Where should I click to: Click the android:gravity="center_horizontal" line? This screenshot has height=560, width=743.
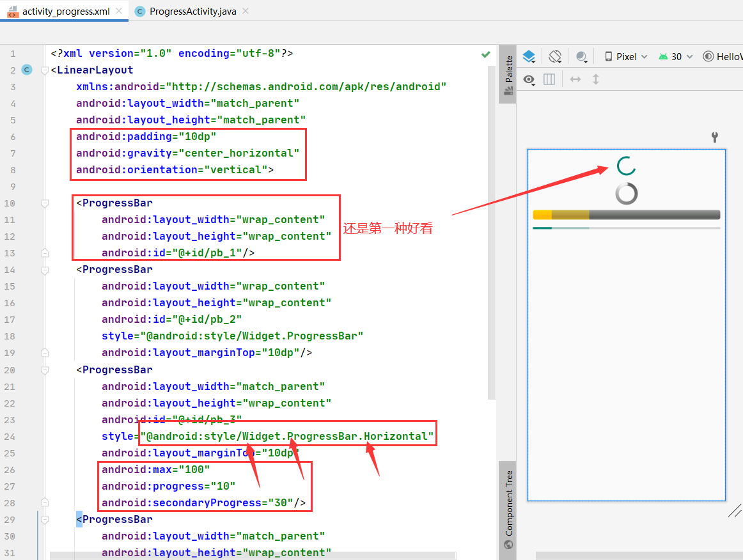tap(187, 153)
